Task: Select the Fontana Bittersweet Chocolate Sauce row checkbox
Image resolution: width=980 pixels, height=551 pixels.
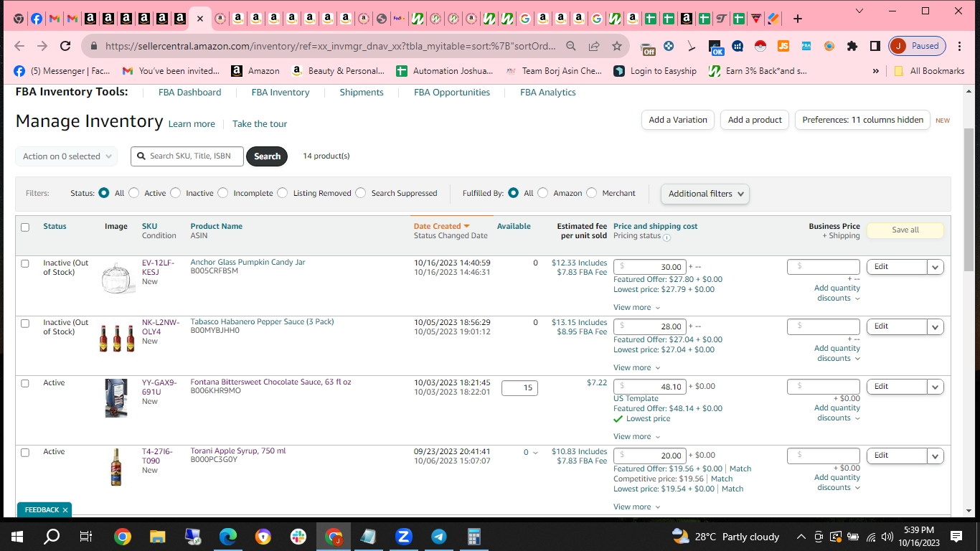Action: click(25, 383)
